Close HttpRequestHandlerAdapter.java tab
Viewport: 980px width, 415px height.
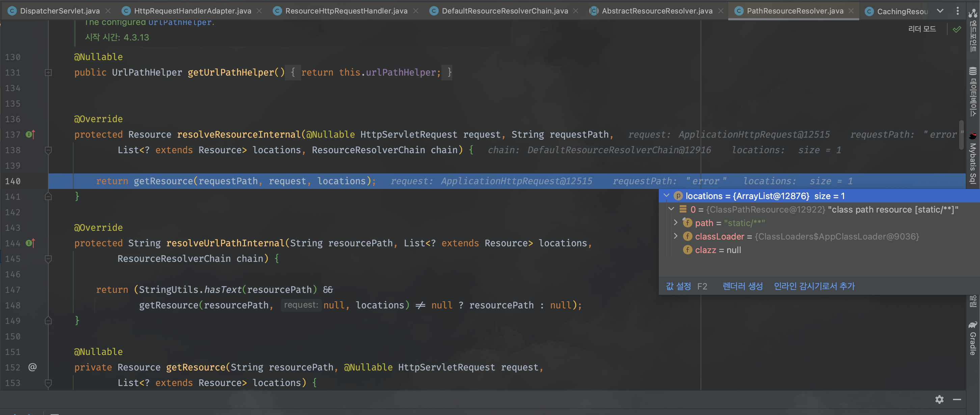coord(260,11)
